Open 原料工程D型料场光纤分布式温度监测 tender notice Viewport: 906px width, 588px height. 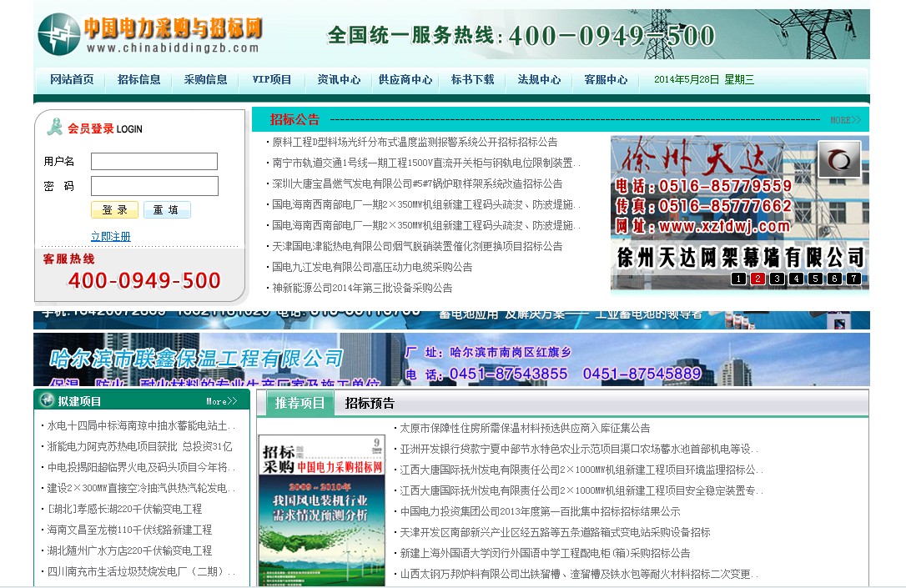coord(415,142)
